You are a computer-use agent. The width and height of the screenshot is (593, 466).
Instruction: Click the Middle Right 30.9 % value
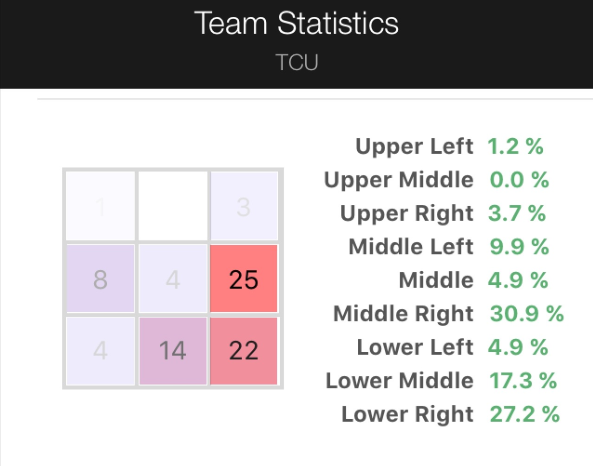526,314
